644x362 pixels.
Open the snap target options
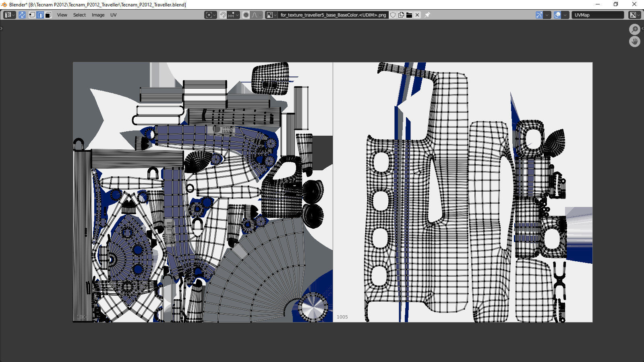point(234,15)
